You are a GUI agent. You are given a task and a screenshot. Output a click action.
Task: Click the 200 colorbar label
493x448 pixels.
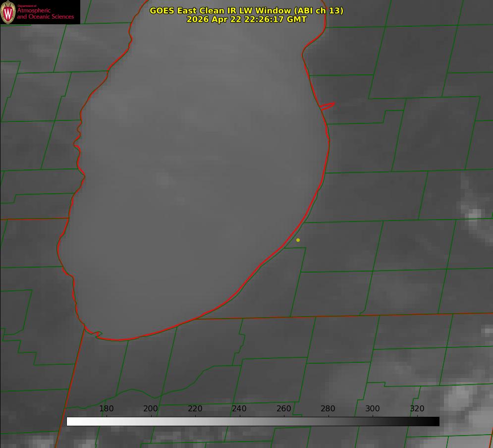click(151, 408)
